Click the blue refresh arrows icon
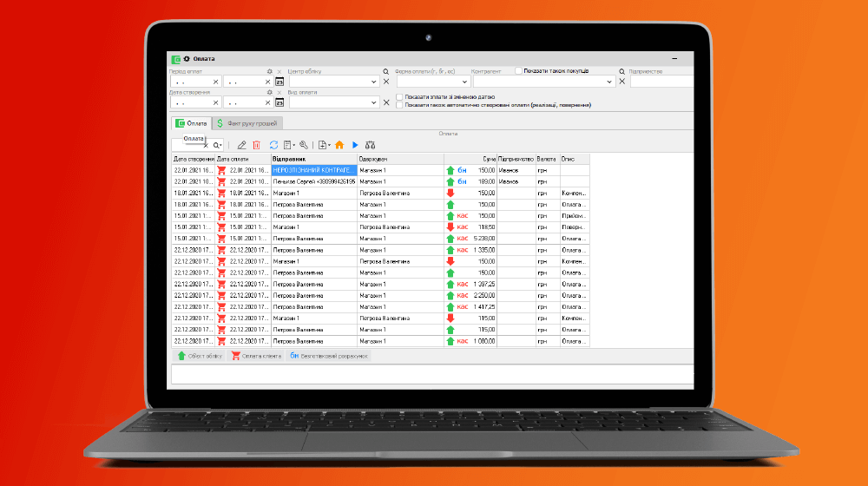 pyautogui.click(x=273, y=145)
